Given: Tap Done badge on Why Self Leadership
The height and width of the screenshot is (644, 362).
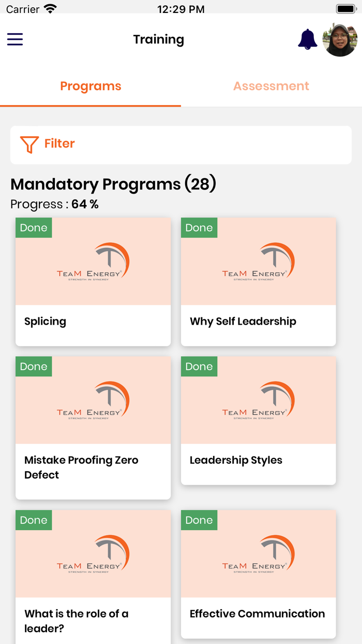Looking at the screenshot, I should tap(199, 228).
